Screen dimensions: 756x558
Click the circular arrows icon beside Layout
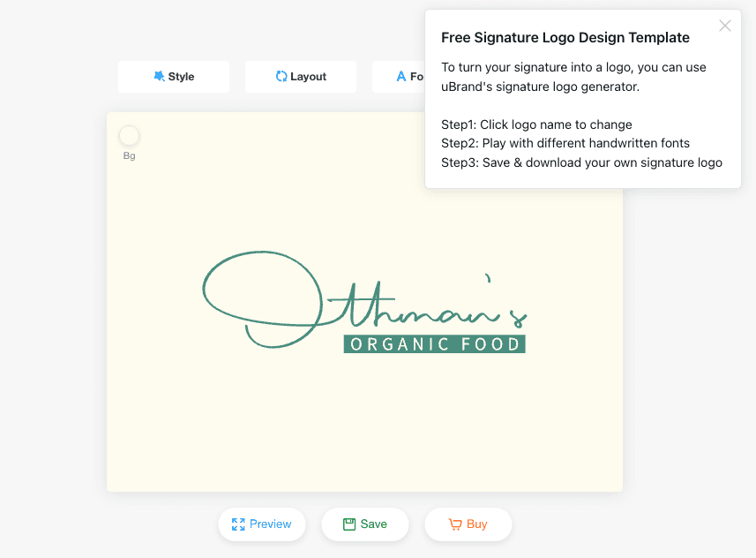[x=281, y=76]
